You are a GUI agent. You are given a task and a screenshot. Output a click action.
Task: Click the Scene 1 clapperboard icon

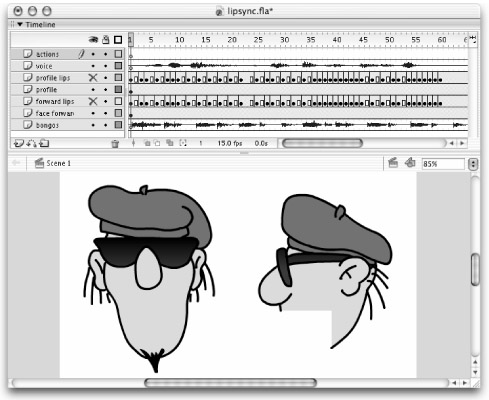coord(39,163)
